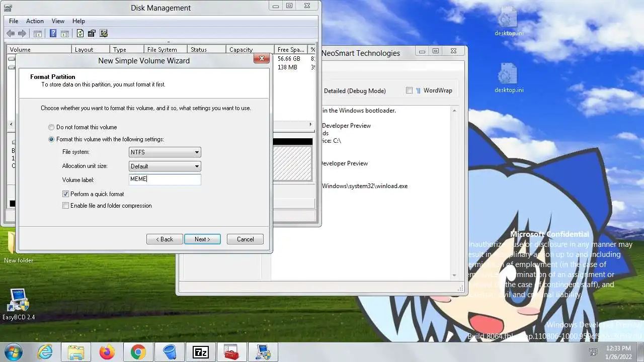Click network icon in system tray
The image size is (644, 362).
593,352
